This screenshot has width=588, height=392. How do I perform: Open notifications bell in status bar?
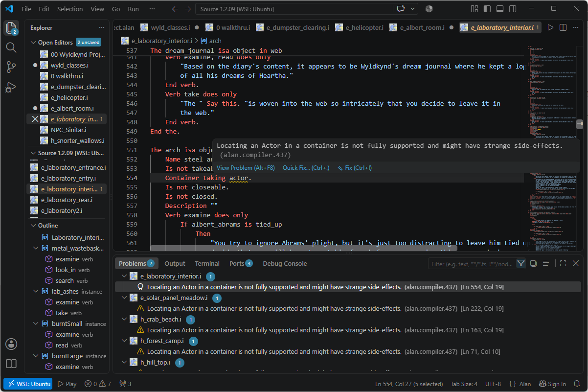[x=578, y=384]
